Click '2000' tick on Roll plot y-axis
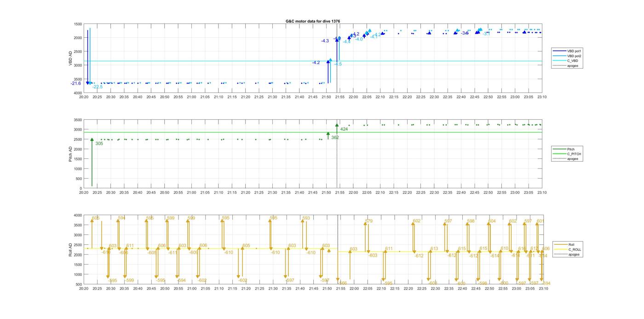Screen dimensions: 644x319 click(78, 255)
